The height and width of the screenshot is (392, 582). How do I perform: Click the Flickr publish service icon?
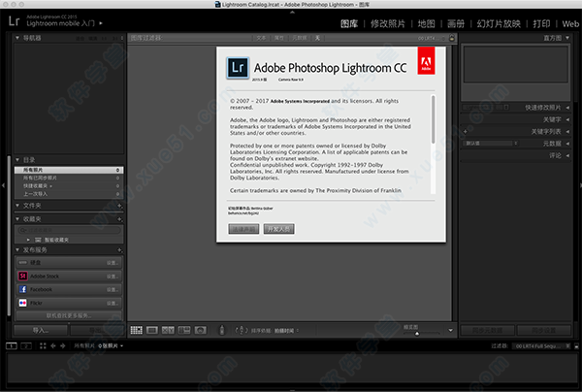pyautogui.click(x=22, y=303)
